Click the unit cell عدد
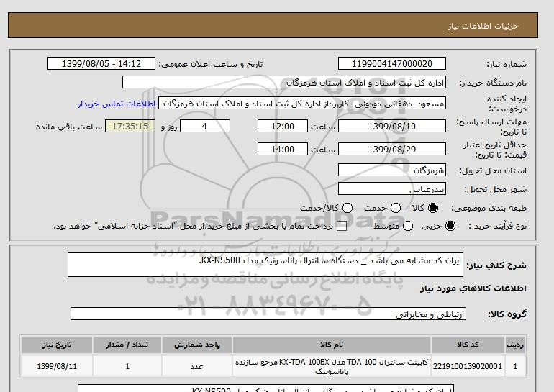This screenshot has width=554, height=392. click(197, 366)
